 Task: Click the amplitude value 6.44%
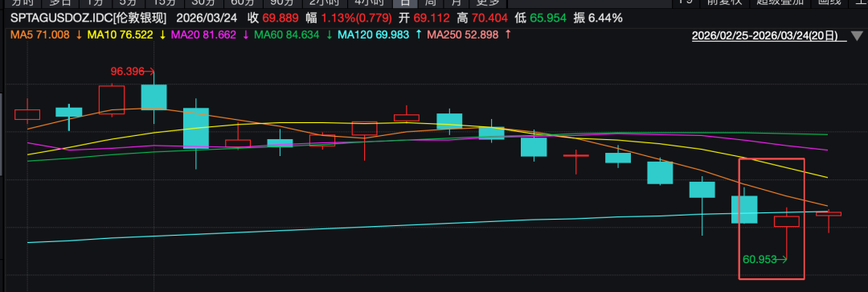[x=606, y=18]
